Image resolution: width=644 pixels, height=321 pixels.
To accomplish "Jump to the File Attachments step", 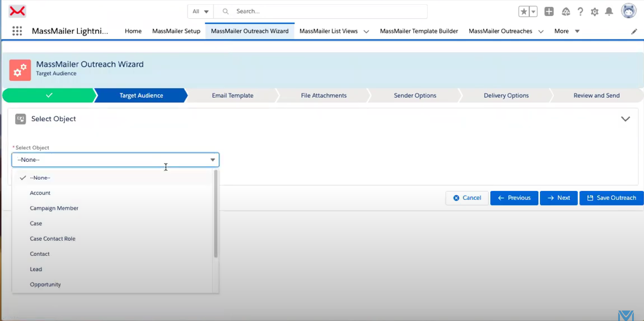I will pos(324,95).
